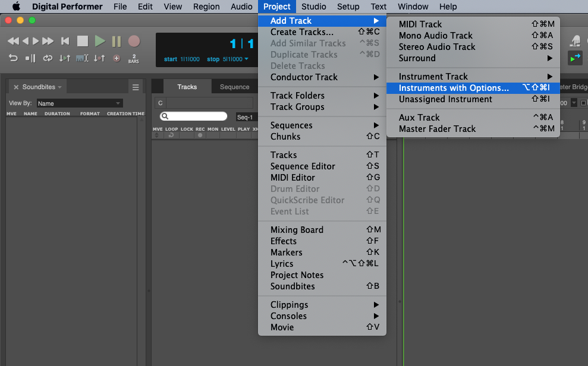This screenshot has height=366, width=588.
Task: Open Project Notes
Action: tap(322, 274)
